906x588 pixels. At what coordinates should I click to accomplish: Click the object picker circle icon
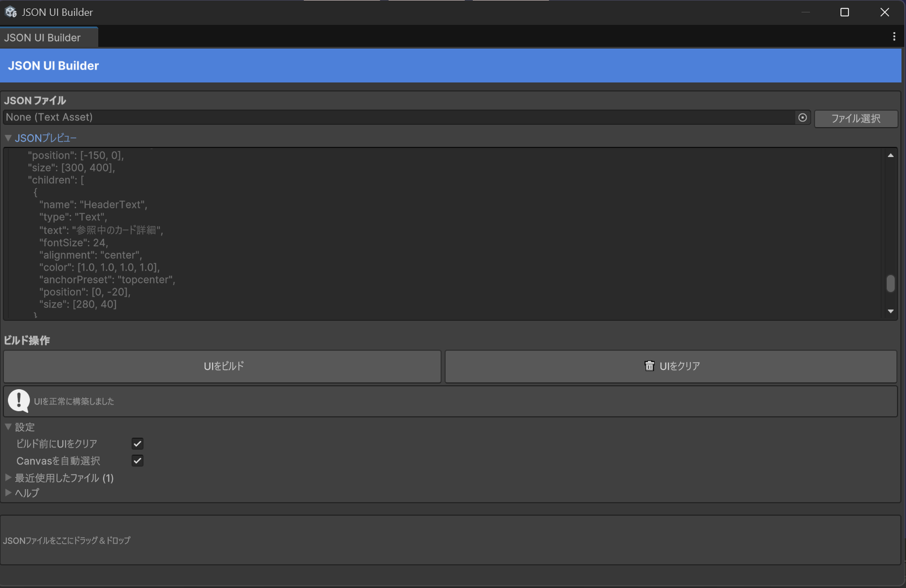(x=803, y=117)
